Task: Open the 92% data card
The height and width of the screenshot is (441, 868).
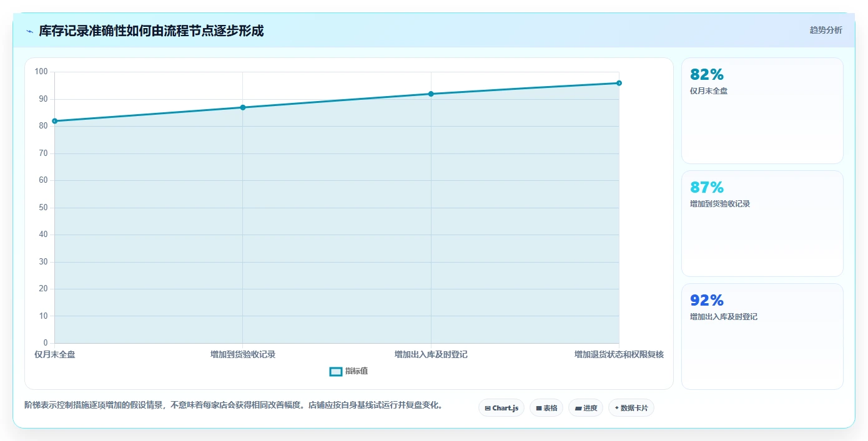Action: 762,336
